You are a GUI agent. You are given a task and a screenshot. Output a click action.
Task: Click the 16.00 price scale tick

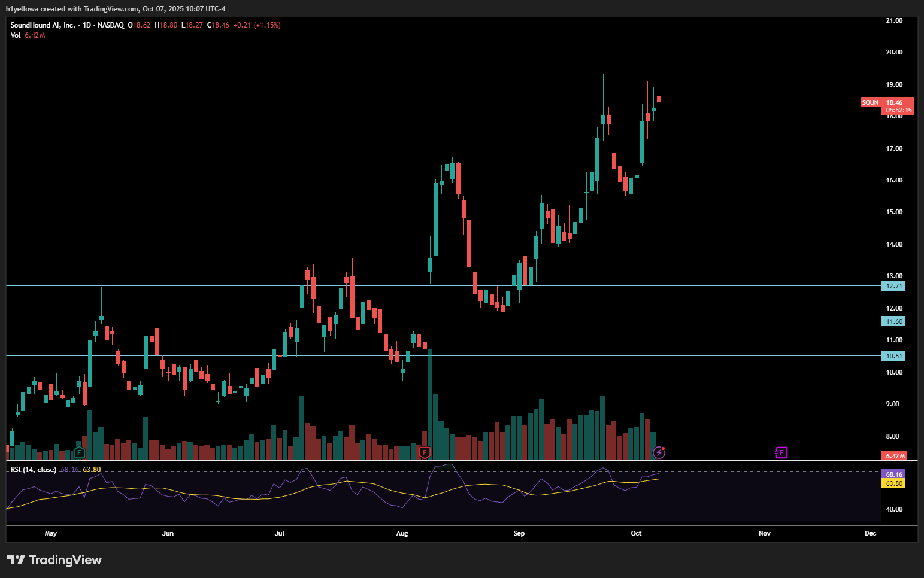click(x=894, y=180)
